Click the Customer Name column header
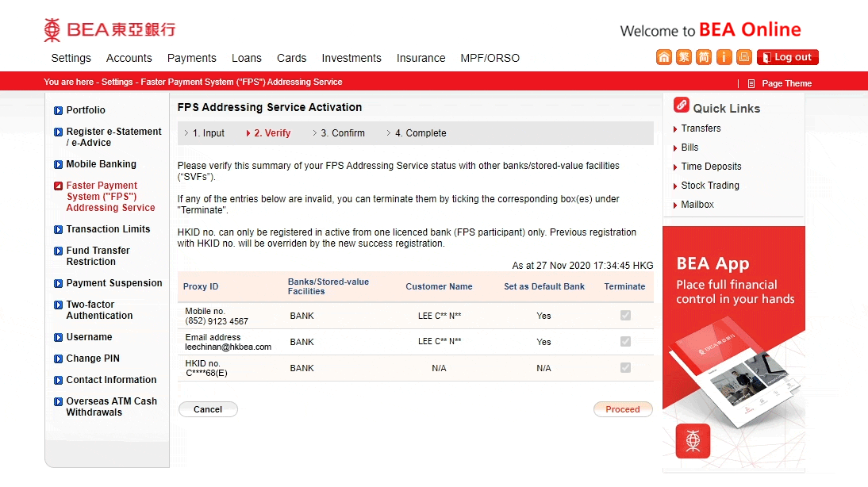 pos(439,286)
